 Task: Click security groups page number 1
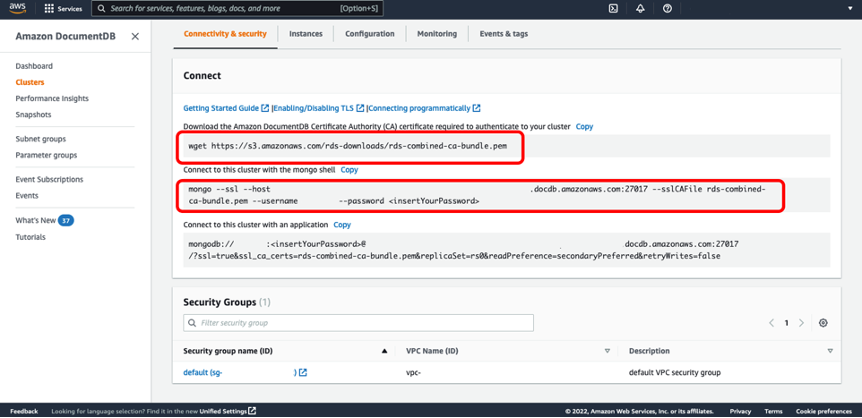(x=786, y=323)
